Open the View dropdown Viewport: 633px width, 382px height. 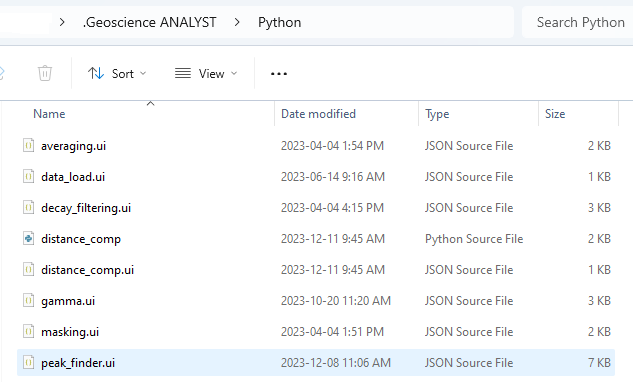[206, 73]
